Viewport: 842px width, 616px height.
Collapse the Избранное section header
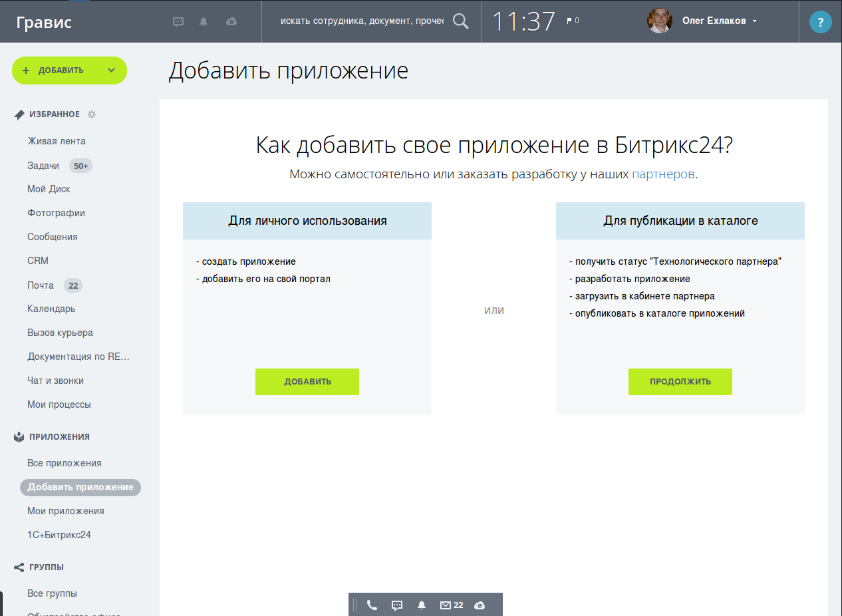tap(55, 114)
